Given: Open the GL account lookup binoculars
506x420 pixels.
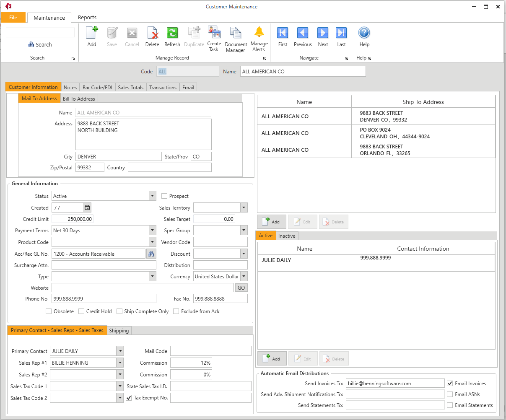Looking at the screenshot, I should [x=151, y=254].
